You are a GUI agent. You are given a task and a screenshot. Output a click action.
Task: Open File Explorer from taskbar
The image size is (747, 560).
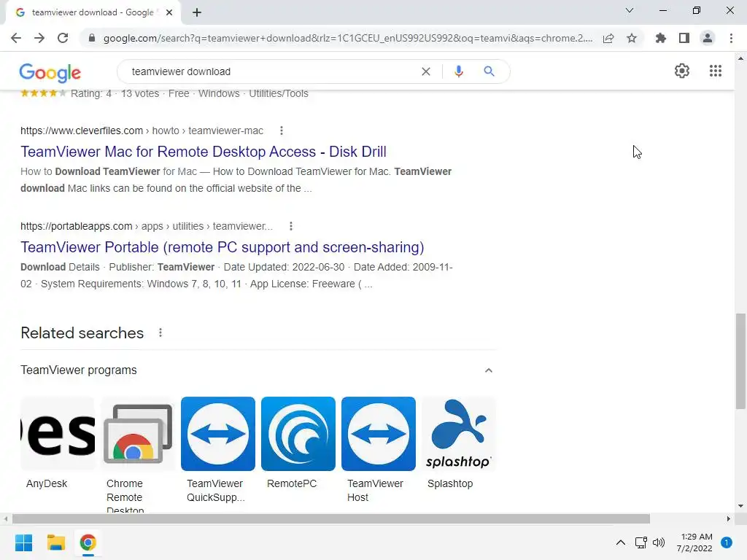(55, 542)
